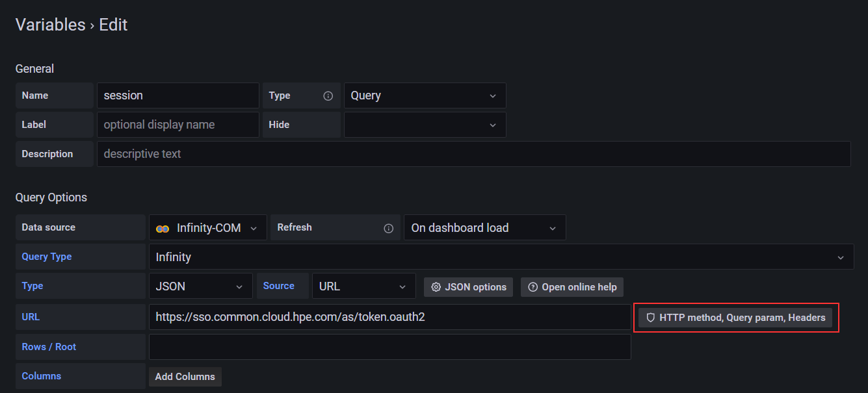This screenshot has height=393, width=868.
Task: Click the info icon beside Refresh
Action: pos(388,228)
